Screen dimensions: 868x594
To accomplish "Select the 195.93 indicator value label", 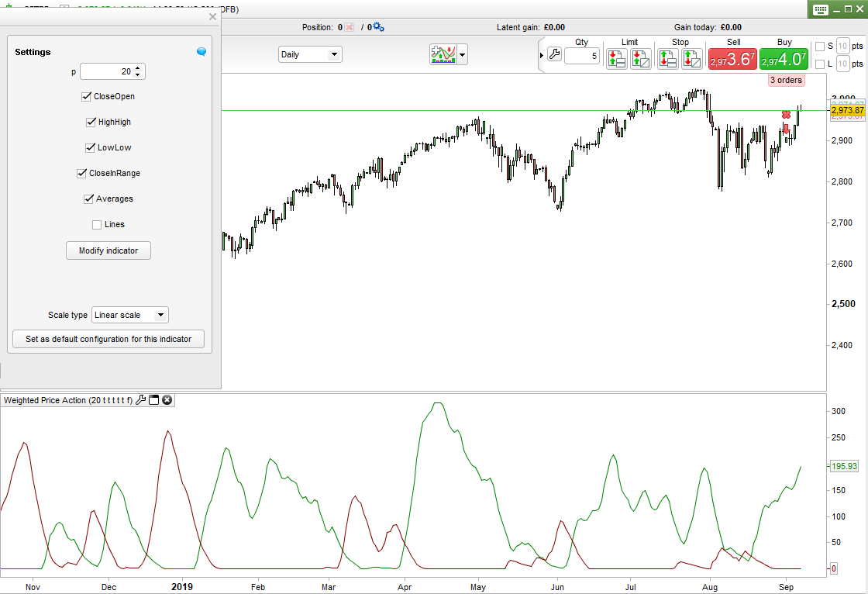I will pyautogui.click(x=844, y=466).
